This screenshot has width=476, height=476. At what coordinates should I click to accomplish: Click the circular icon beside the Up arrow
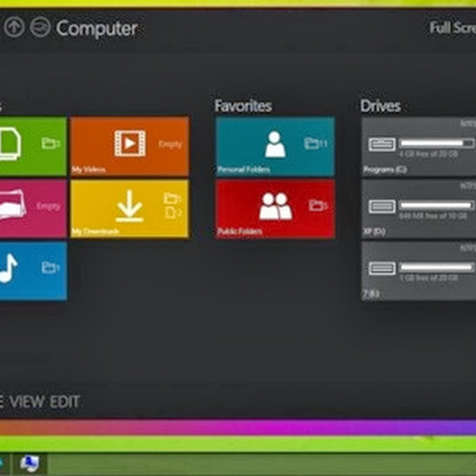[40, 27]
